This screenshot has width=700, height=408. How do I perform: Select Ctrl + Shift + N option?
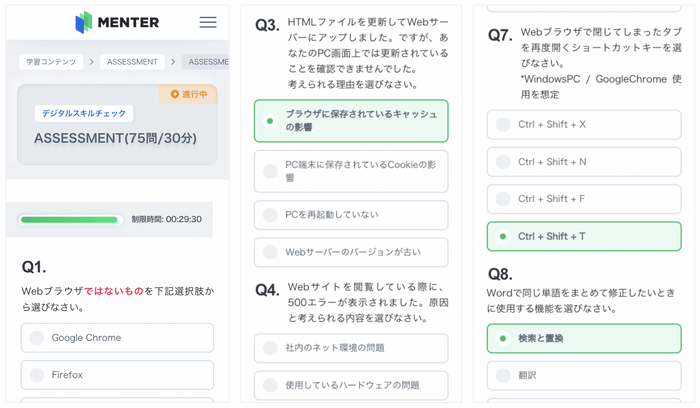[x=584, y=162]
